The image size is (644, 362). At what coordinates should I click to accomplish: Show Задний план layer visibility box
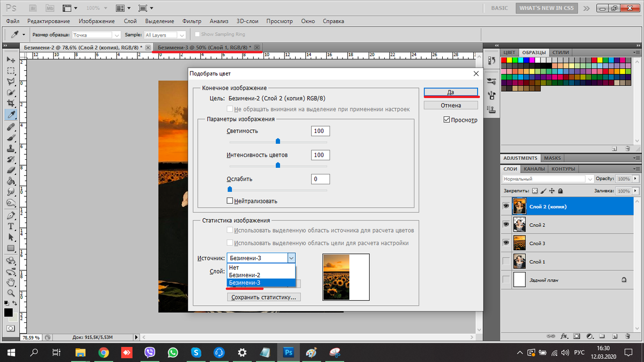(x=506, y=279)
